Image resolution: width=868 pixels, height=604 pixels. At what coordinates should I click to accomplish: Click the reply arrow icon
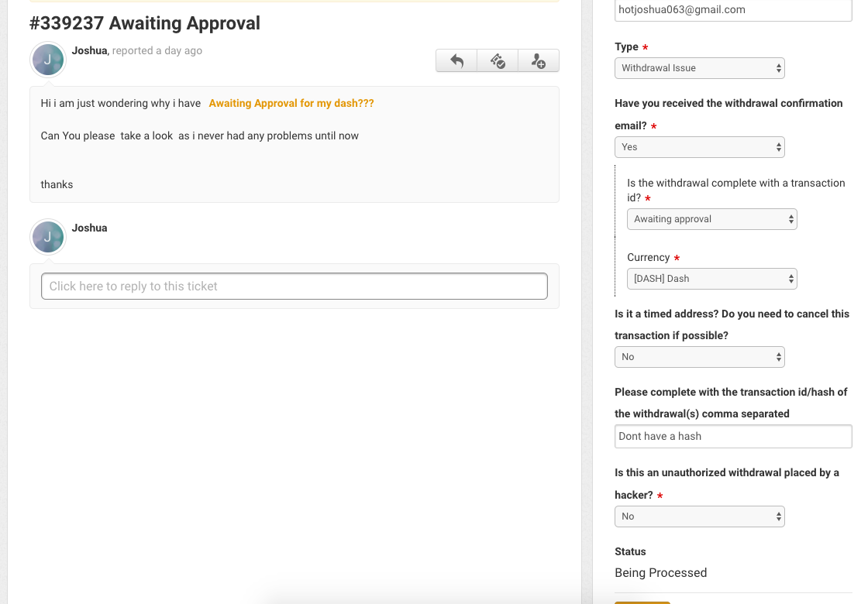tap(456, 61)
